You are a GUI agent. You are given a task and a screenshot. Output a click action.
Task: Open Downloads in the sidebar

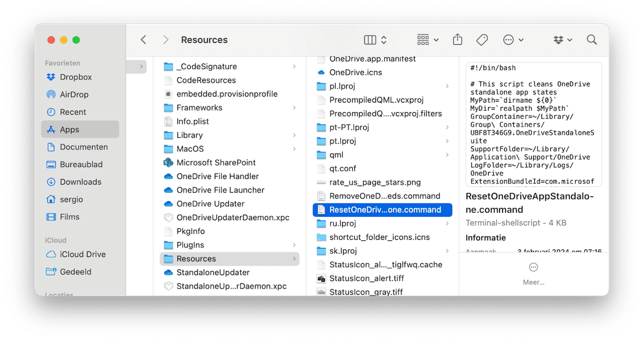80,182
